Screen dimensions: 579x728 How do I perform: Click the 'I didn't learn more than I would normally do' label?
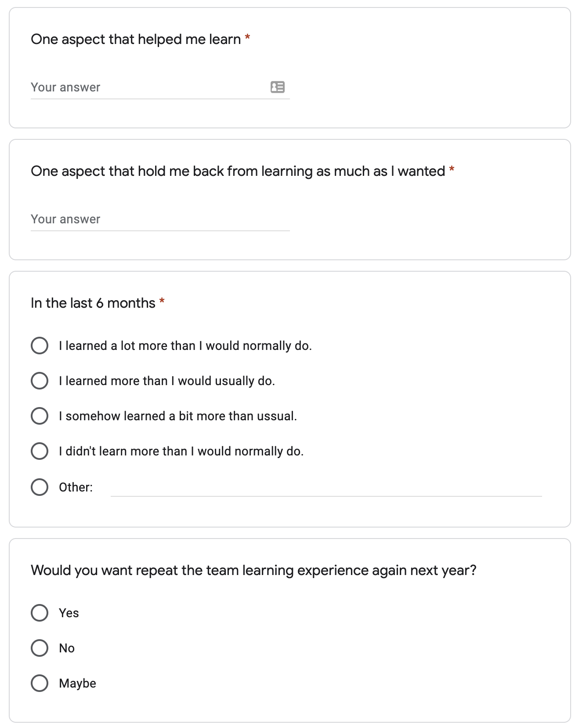[181, 451]
